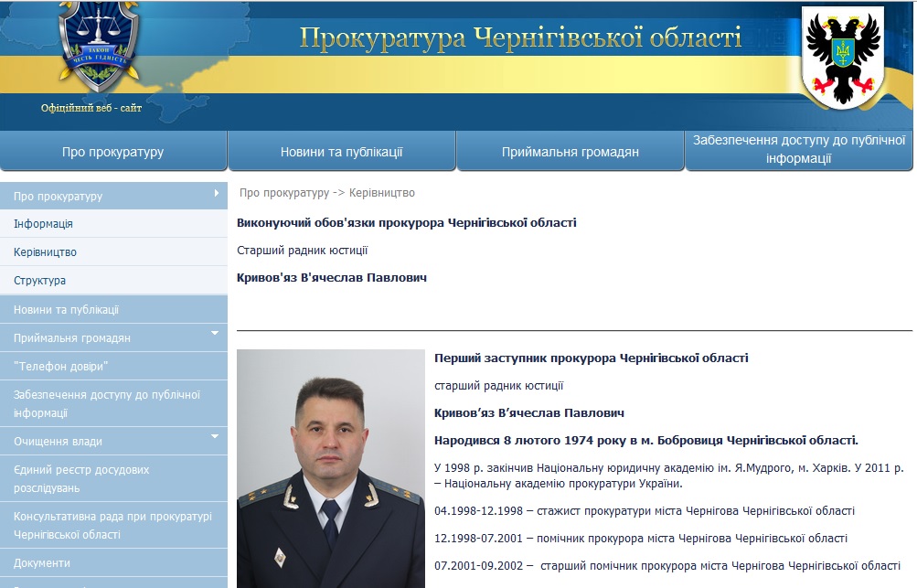Image resolution: width=917 pixels, height=588 pixels.
Task: Expand the 'Приймальня громадян' sidebar dropdown arrow
Action: [x=215, y=333]
